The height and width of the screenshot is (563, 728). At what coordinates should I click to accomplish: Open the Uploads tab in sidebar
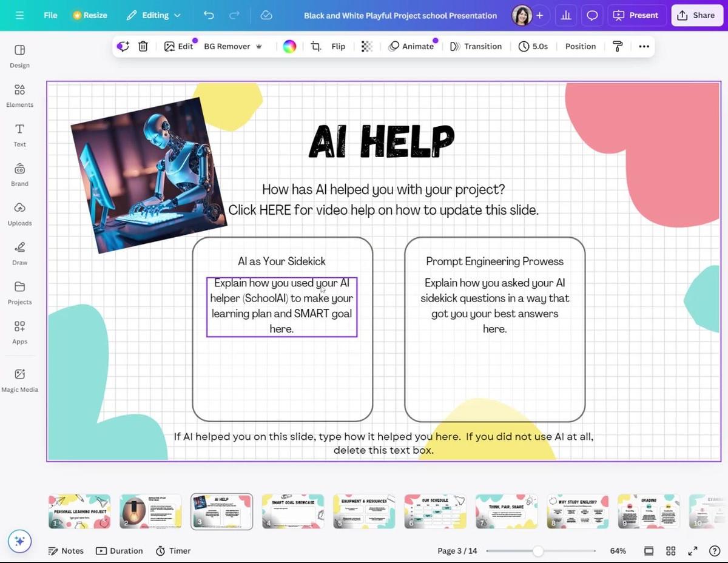(19, 214)
